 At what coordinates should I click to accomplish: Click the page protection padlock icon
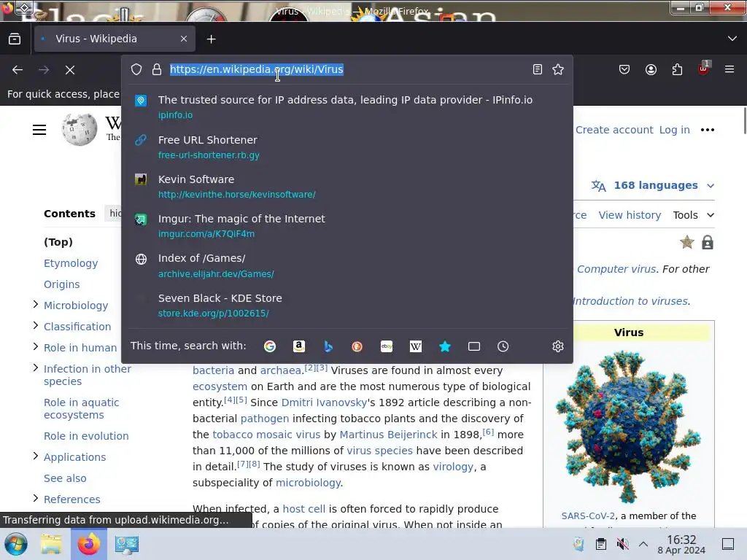click(708, 242)
